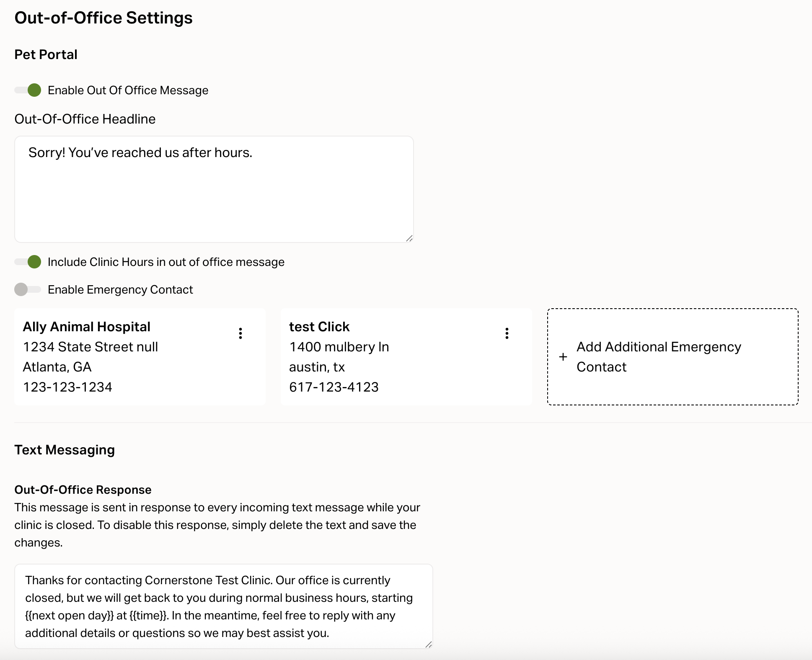
Task: Click the Pet Portal section heading
Action: click(x=46, y=54)
